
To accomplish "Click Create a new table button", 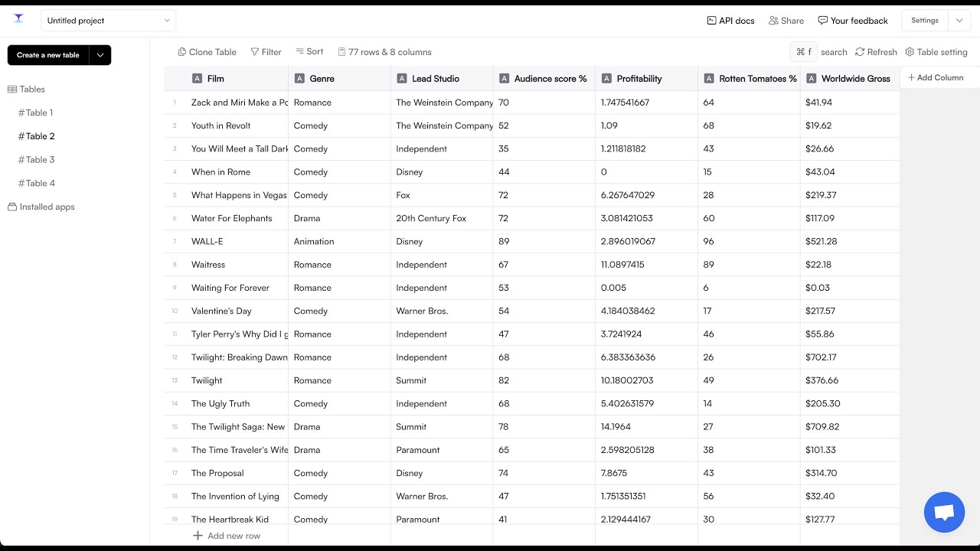I will (x=48, y=55).
